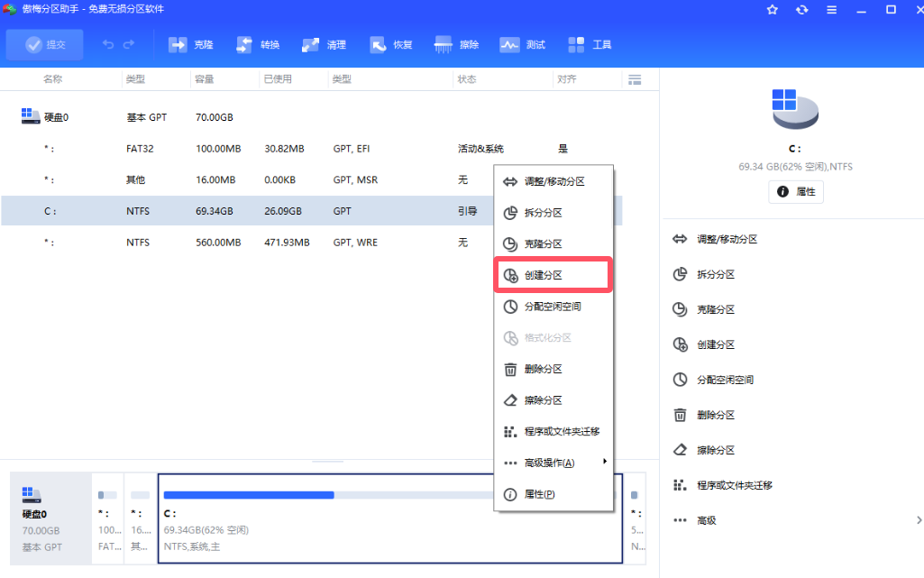The width and height of the screenshot is (924, 578).
Task: Open the Convert (转换) tool
Action: (257, 42)
